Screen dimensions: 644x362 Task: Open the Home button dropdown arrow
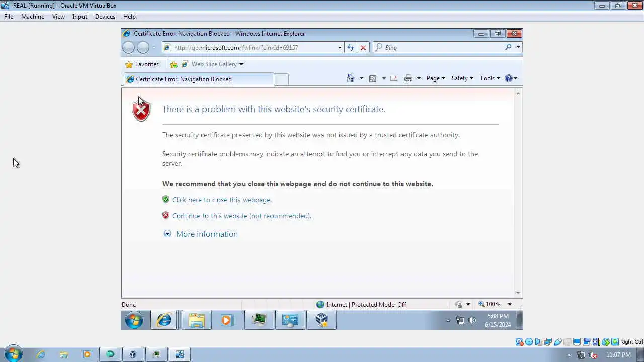(x=361, y=78)
